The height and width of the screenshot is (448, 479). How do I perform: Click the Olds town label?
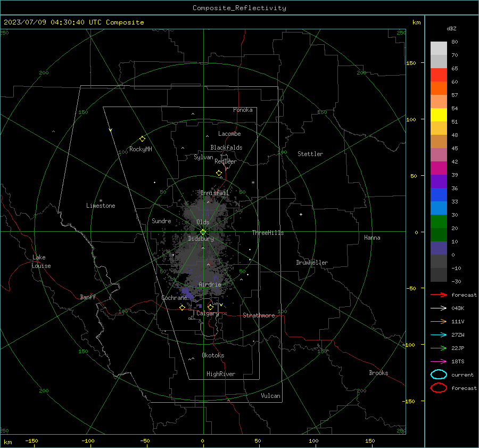click(203, 222)
